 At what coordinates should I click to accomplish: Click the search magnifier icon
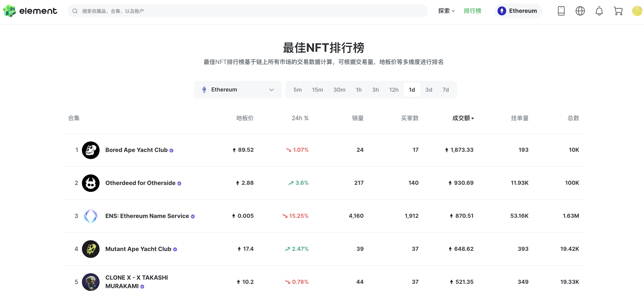[x=75, y=11]
